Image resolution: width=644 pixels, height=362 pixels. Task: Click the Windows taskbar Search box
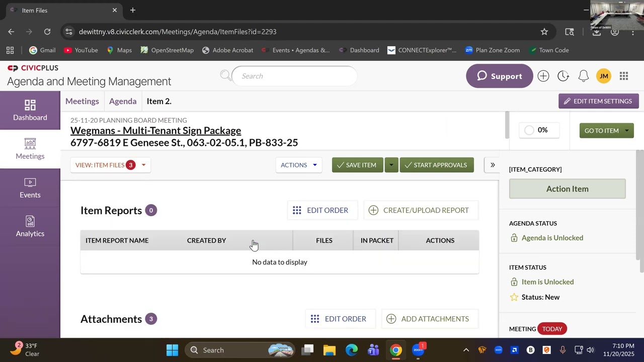(x=239, y=350)
